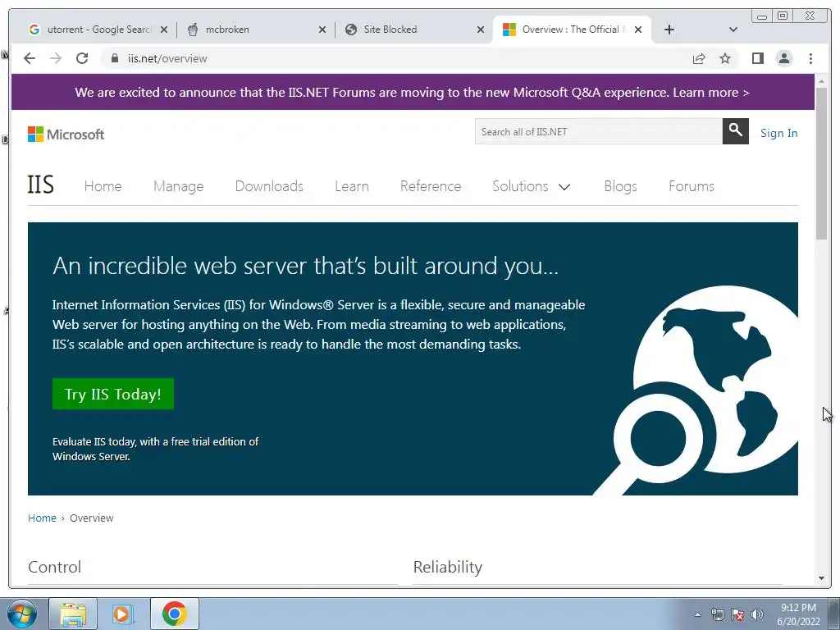840x630 pixels.
Task: Close the Overview IIS tab
Action: 638,30
